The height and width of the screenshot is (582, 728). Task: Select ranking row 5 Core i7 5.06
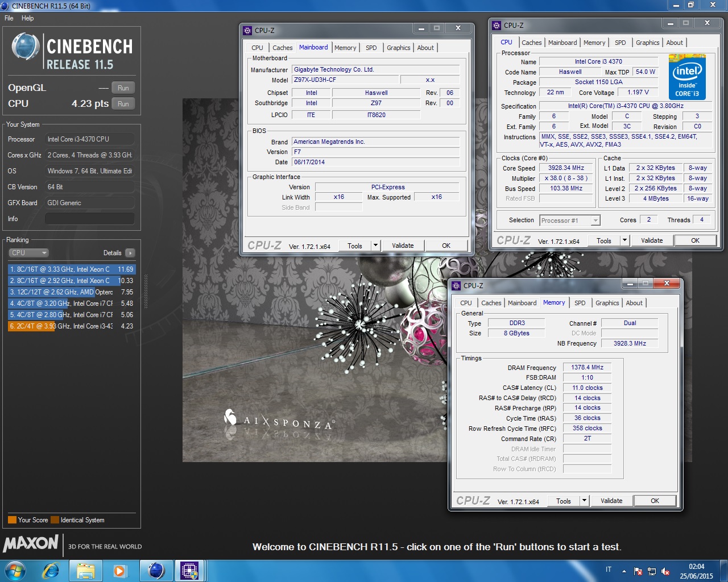click(72, 315)
